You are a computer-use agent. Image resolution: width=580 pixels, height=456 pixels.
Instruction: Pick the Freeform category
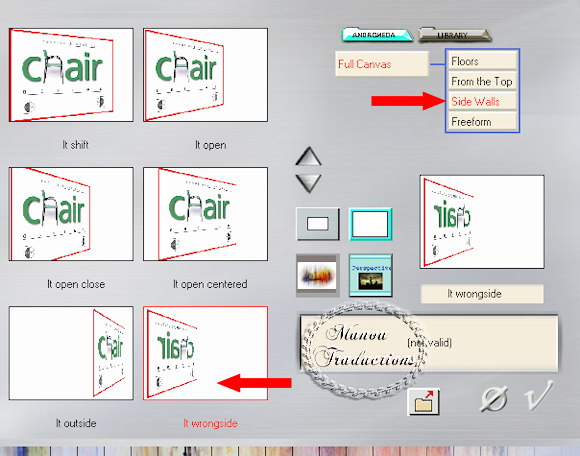point(482,121)
